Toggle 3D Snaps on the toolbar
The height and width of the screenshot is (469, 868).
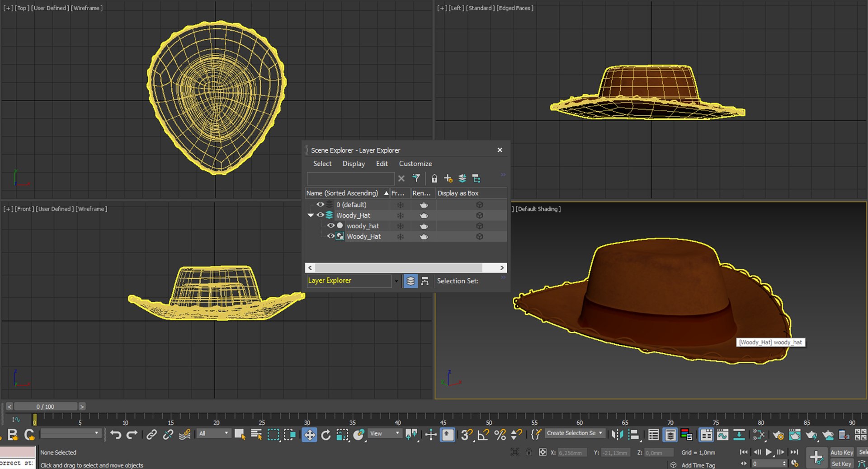(467, 435)
